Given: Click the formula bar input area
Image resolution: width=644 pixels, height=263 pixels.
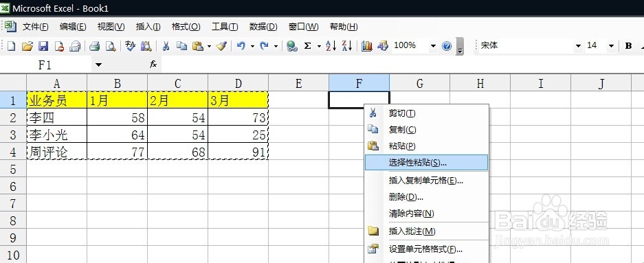Looking at the screenshot, I should (x=403, y=65).
